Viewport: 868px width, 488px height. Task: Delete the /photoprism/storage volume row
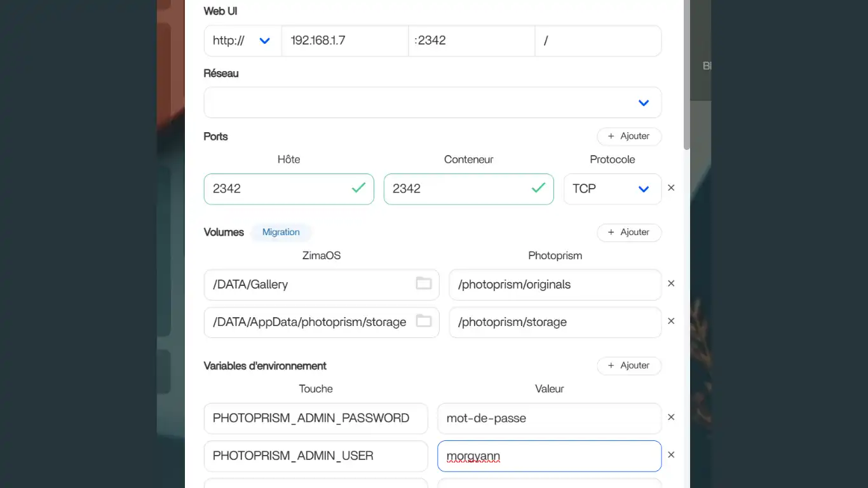pyautogui.click(x=671, y=322)
